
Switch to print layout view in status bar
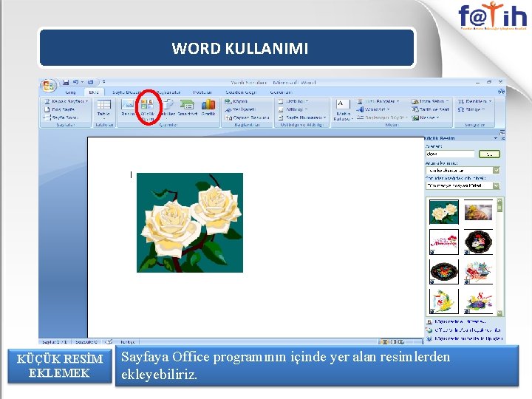click(385, 341)
